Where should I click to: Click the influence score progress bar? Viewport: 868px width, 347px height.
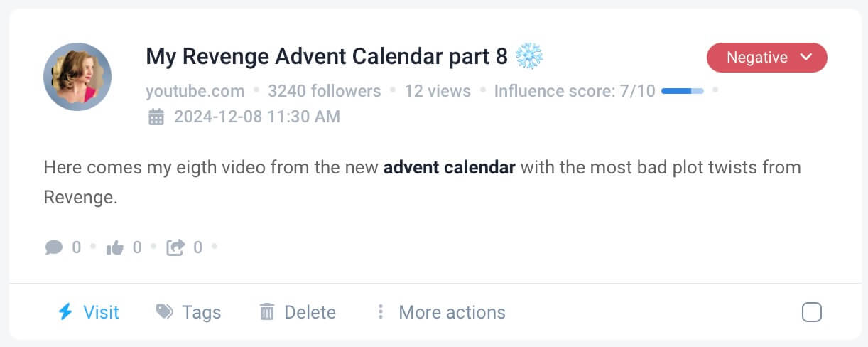682,91
